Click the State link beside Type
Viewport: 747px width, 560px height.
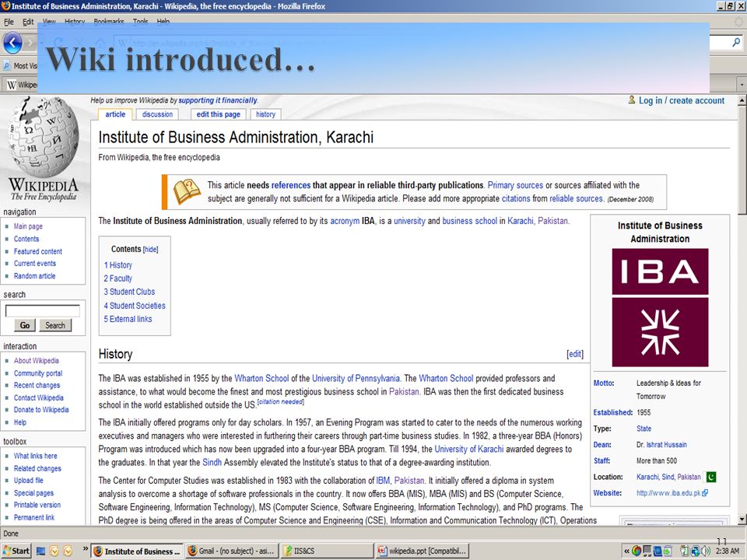pyautogui.click(x=644, y=429)
